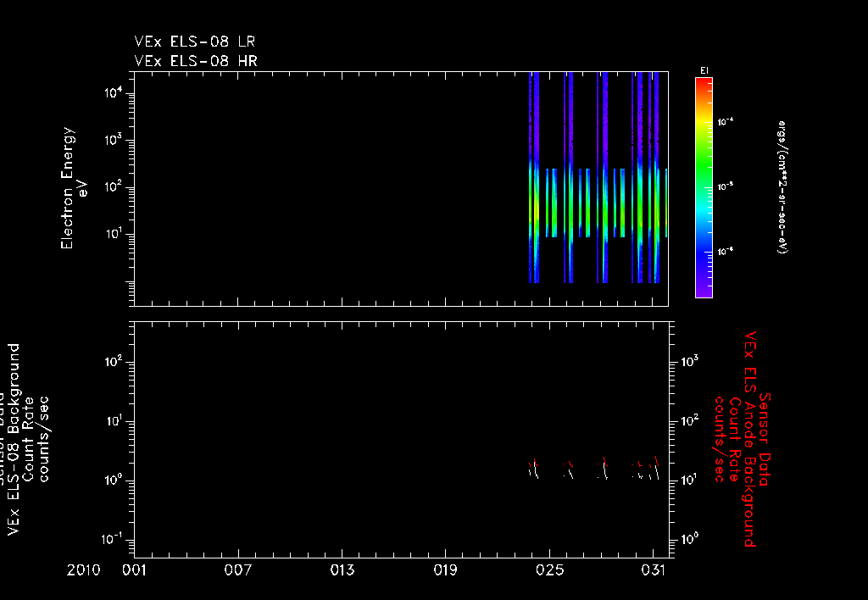Click the '001' day tick label
868x600 pixels.
click(x=135, y=570)
